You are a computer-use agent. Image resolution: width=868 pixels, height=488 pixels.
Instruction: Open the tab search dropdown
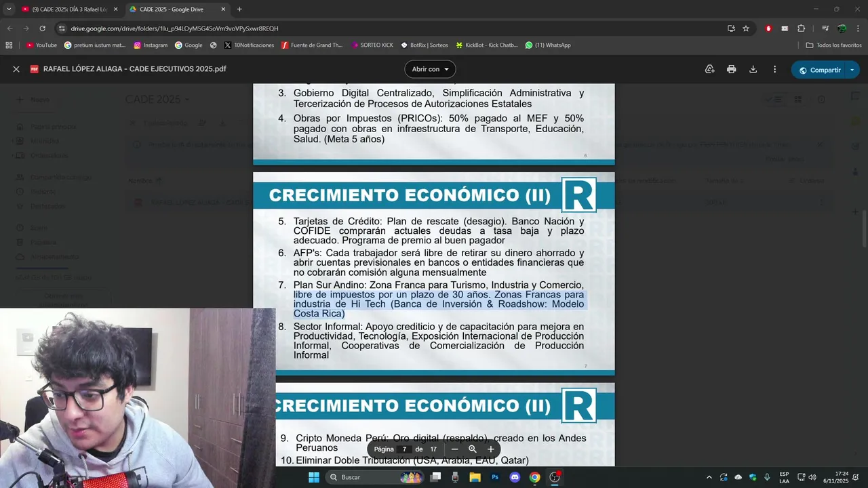pyautogui.click(x=9, y=9)
